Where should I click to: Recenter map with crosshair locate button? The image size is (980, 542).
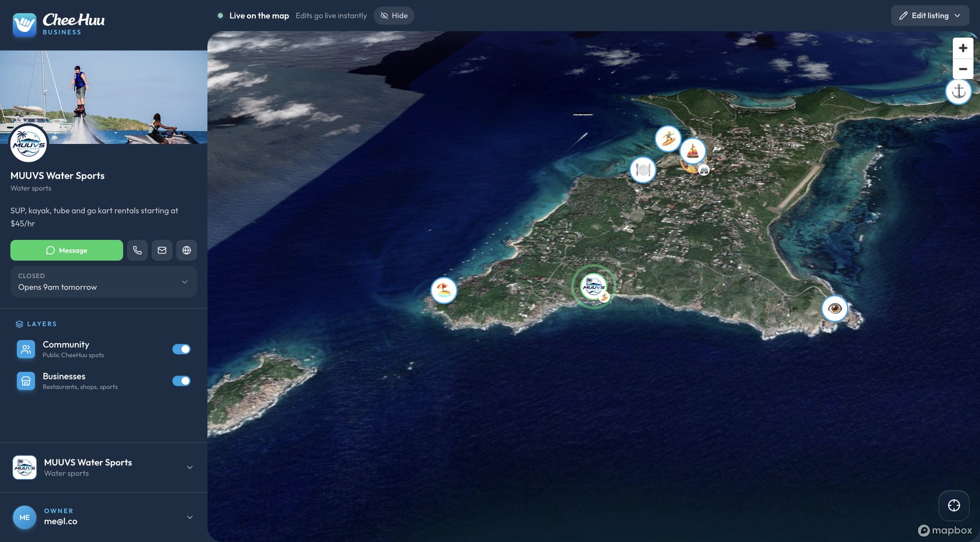click(x=954, y=505)
